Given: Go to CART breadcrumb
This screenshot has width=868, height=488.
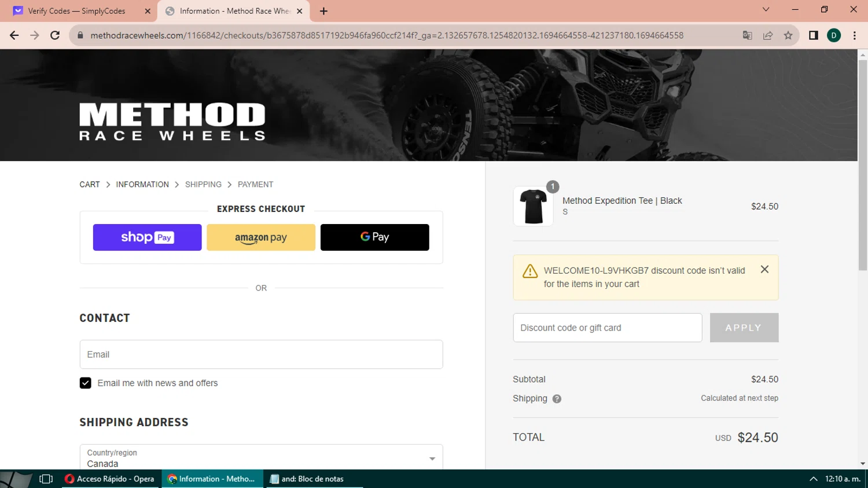Looking at the screenshot, I should (x=90, y=184).
